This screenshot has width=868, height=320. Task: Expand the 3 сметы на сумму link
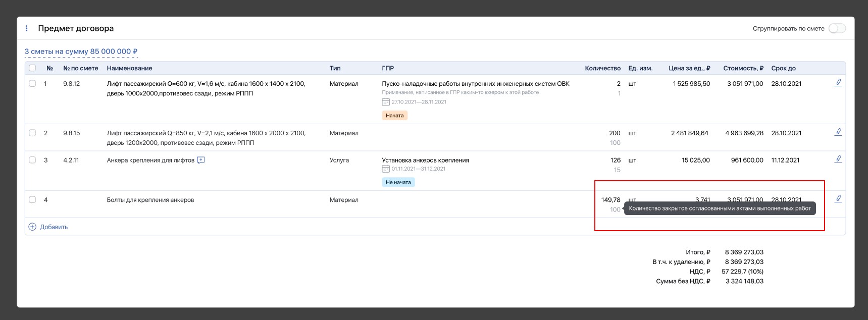(81, 51)
